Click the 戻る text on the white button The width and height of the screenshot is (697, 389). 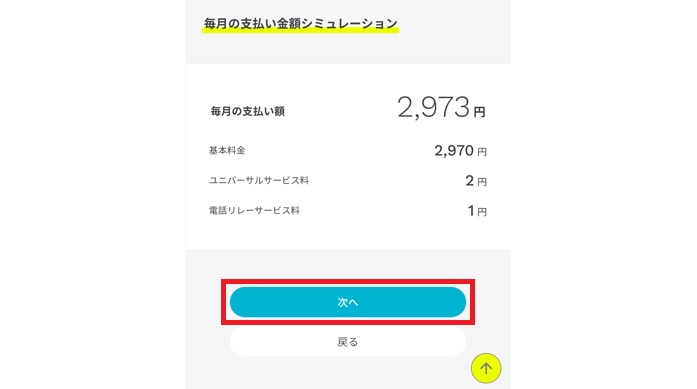(348, 342)
